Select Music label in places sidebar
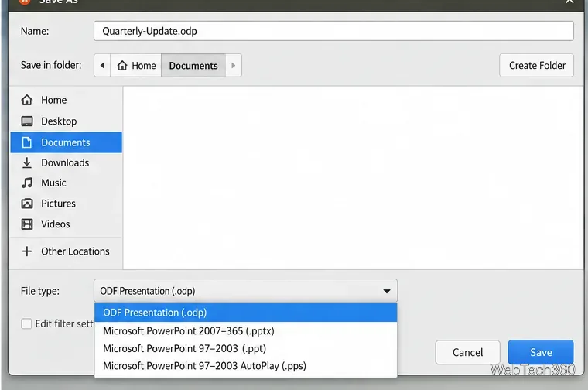 click(53, 183)
